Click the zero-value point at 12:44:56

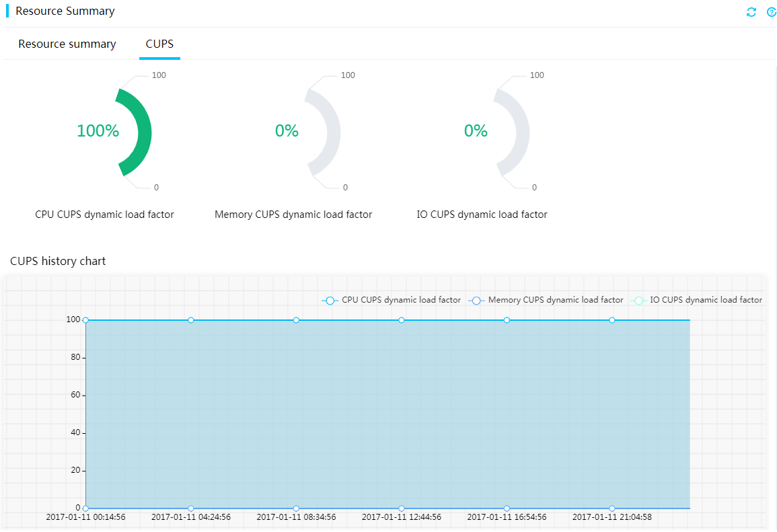pos(402,508)
